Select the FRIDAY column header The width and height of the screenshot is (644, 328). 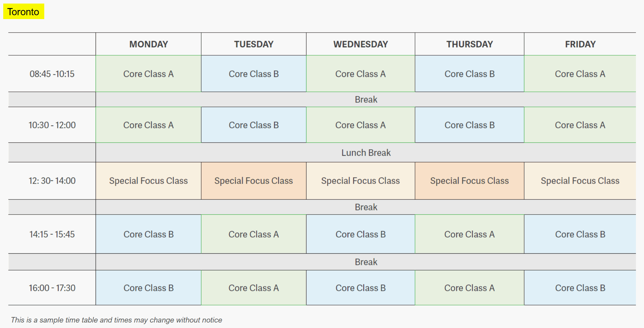[x=580, y=44]
